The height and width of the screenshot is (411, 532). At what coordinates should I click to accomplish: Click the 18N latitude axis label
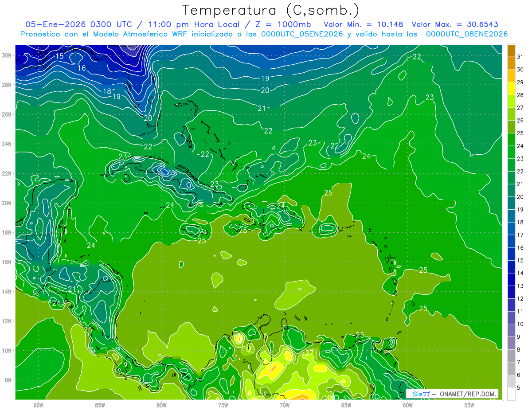8,232
